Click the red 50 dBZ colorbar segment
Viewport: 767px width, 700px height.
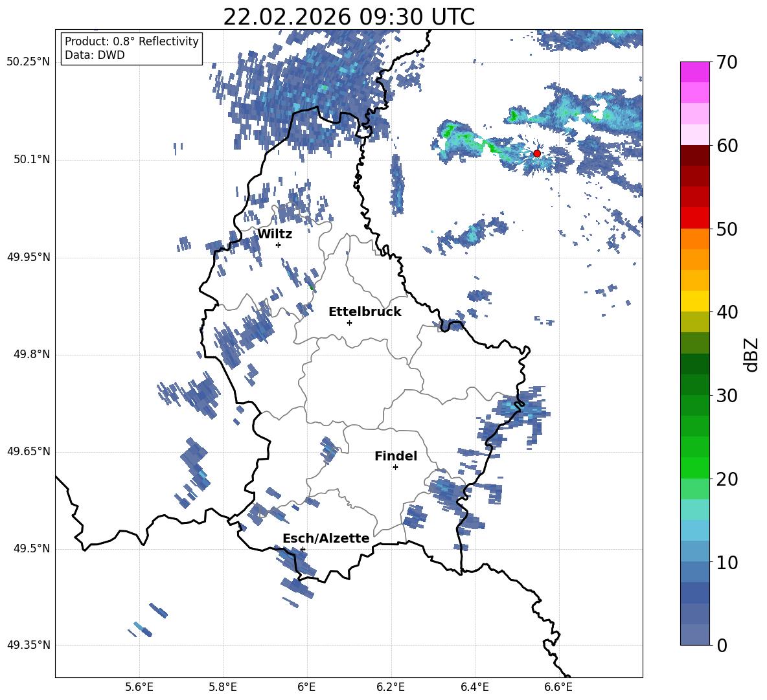694,218
